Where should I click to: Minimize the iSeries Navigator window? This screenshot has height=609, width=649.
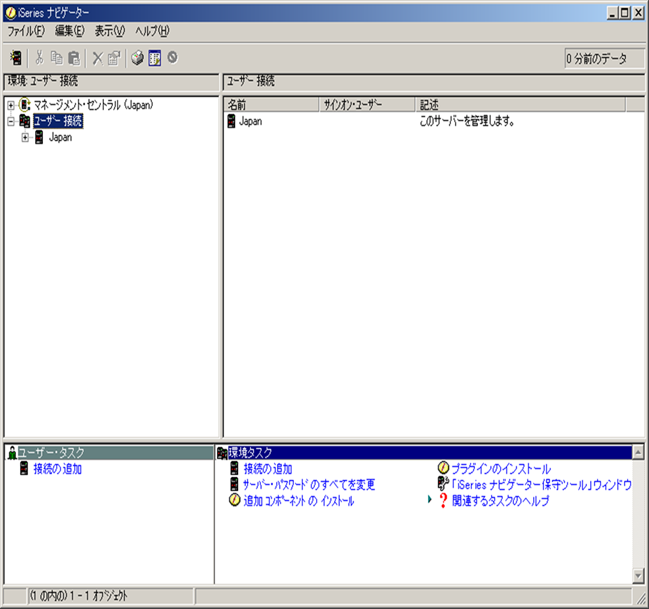pos(613,13)
